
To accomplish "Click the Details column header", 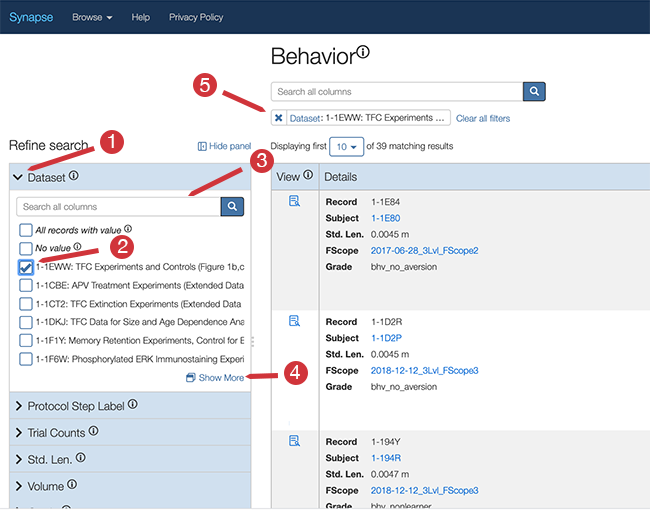I will [x=340, y=177].
